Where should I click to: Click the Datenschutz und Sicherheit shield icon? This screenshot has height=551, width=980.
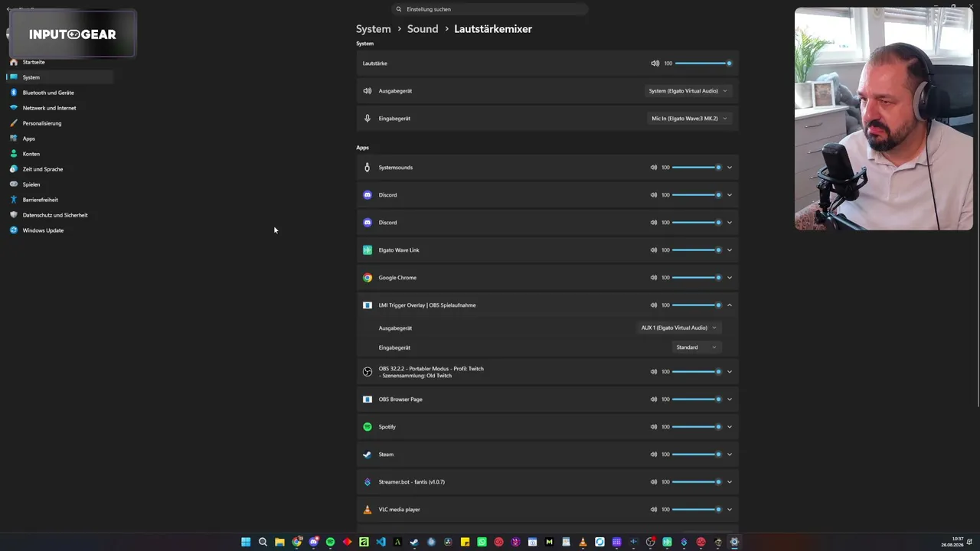[x=14, y=215]
